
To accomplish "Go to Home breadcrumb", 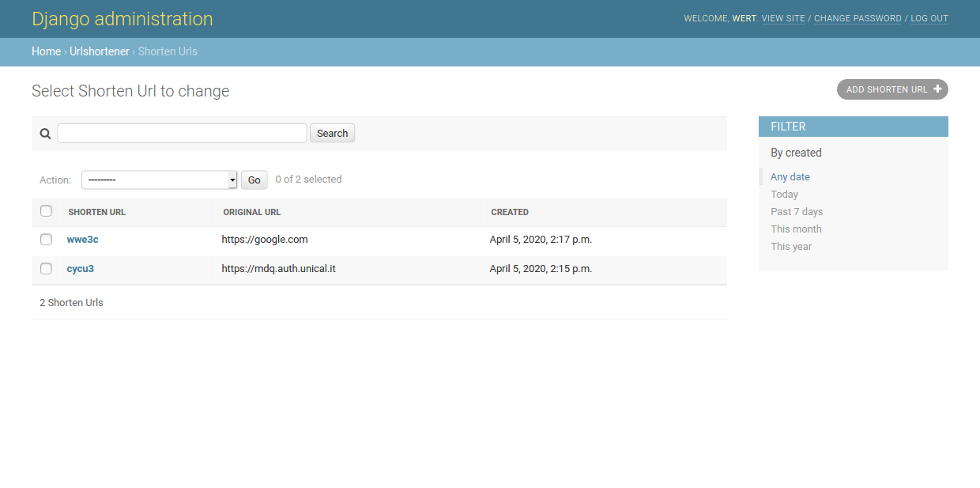I will coord(46,51).
